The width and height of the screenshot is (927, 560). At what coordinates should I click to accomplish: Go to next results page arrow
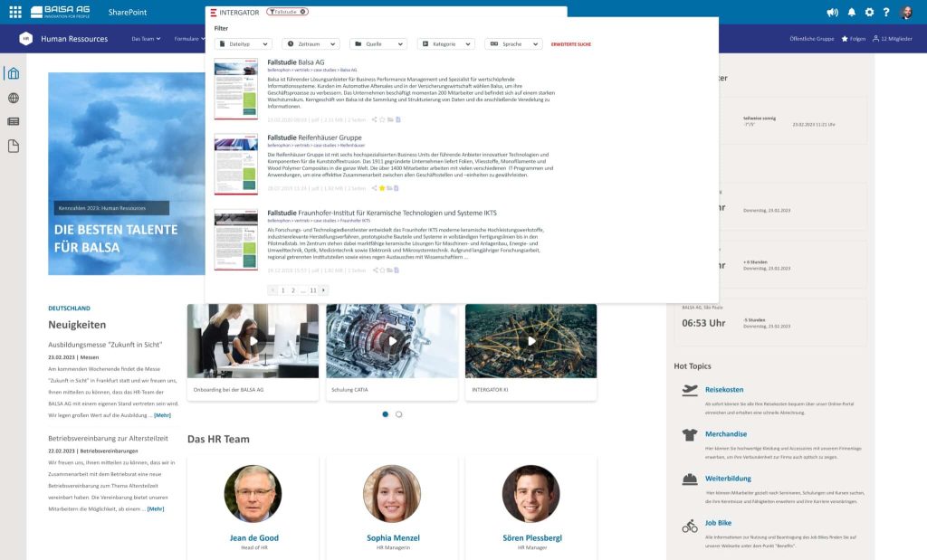323,290
